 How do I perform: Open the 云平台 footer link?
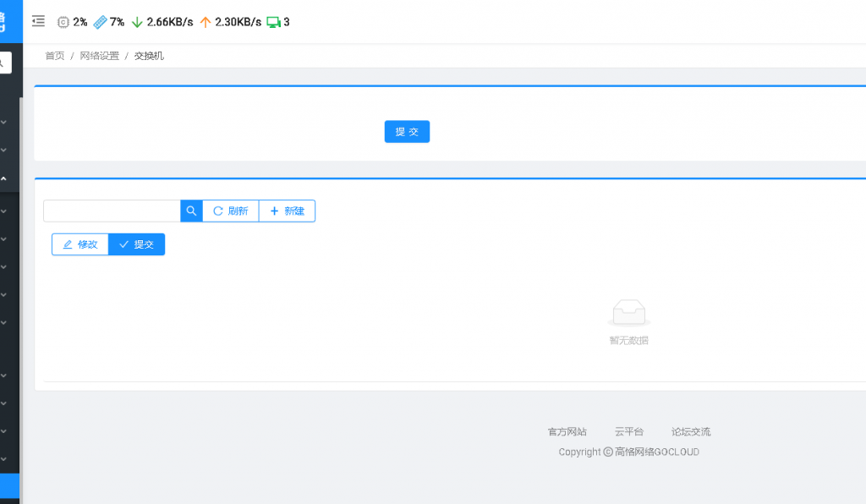[x=628, y=431]
